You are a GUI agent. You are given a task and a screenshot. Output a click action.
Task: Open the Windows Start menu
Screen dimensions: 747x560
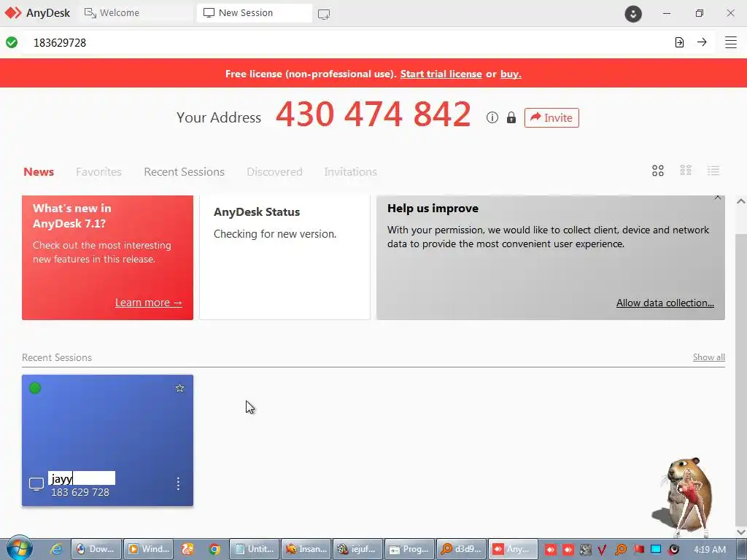[19, 548]
